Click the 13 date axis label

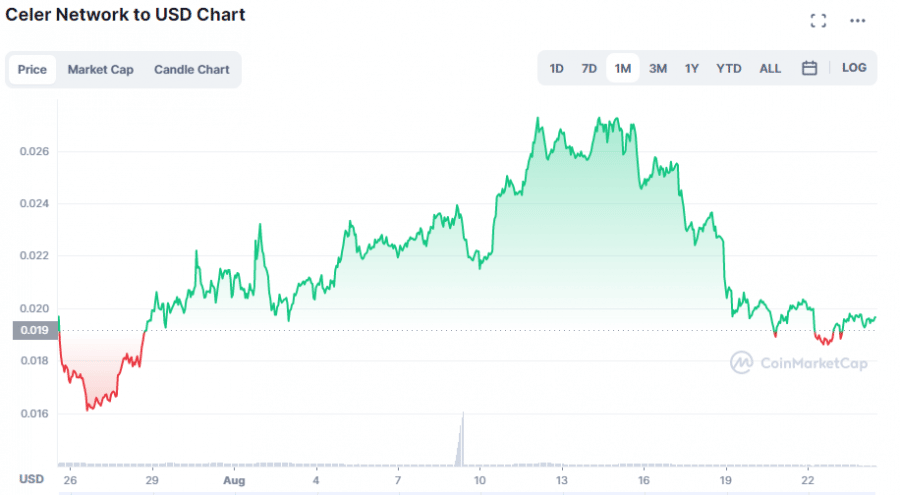(561, 480)
